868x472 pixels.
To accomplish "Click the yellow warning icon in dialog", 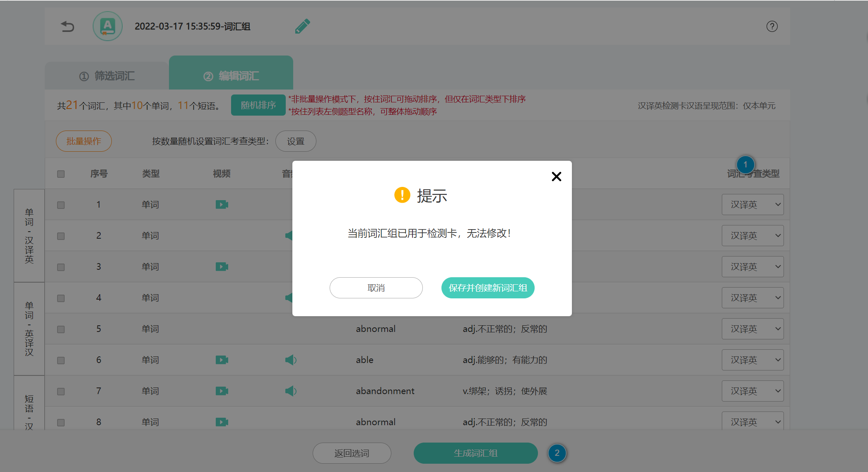I will pyautogui.click(x=402, y=195).
